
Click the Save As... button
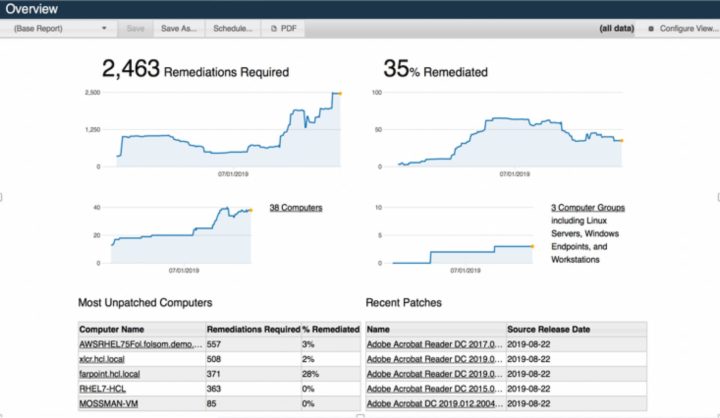tap(179, 28)
